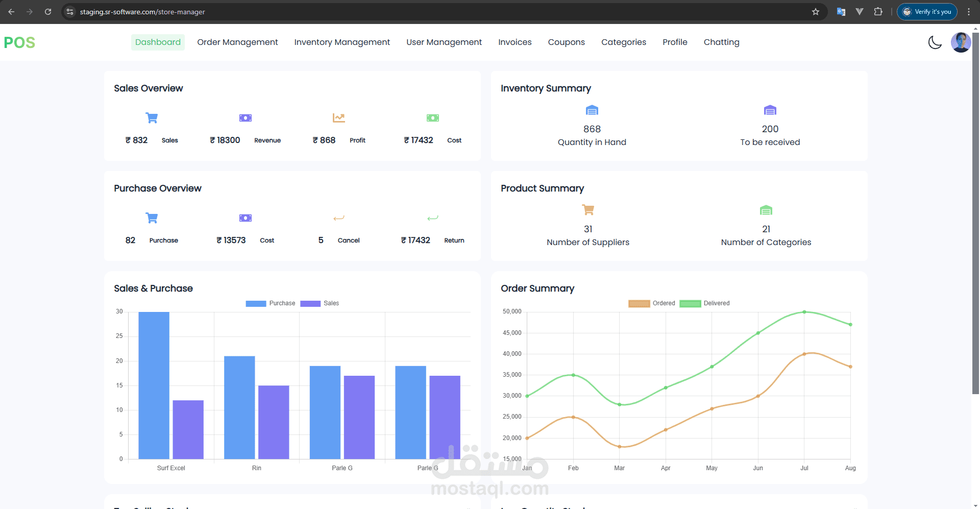This screenshot has height=509, width=980.
Task: Navigate to the Chatting section
Action: click(x=721, y=42)
